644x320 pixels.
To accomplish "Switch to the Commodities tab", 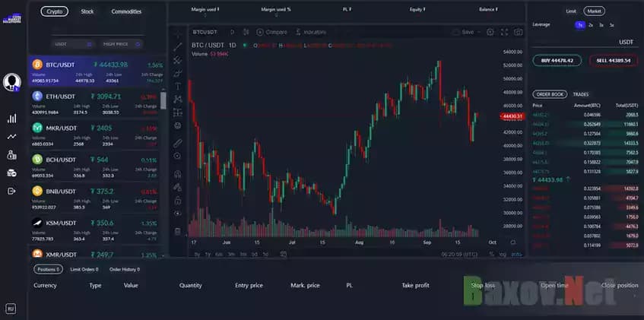I will pos(126,11).
